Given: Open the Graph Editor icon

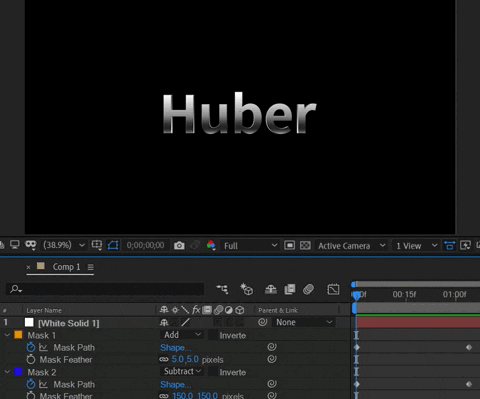Looking at the screenshot, I should tap(333, 289).
